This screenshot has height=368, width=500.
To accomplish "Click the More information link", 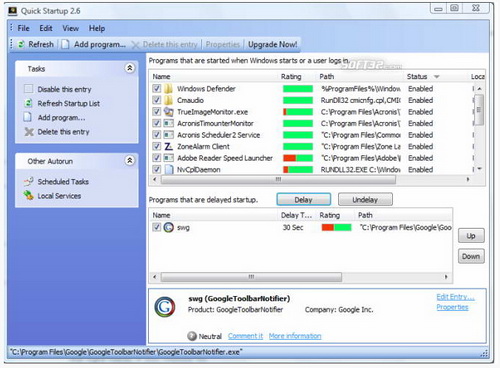I will click(295, 336).
